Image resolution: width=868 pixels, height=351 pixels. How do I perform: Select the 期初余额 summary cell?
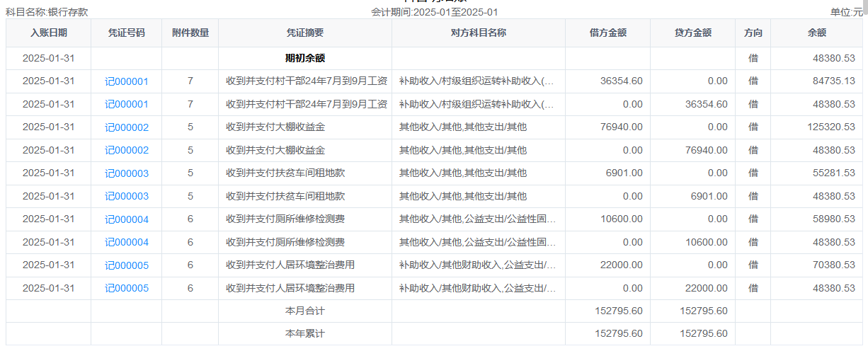coord(305,58)
